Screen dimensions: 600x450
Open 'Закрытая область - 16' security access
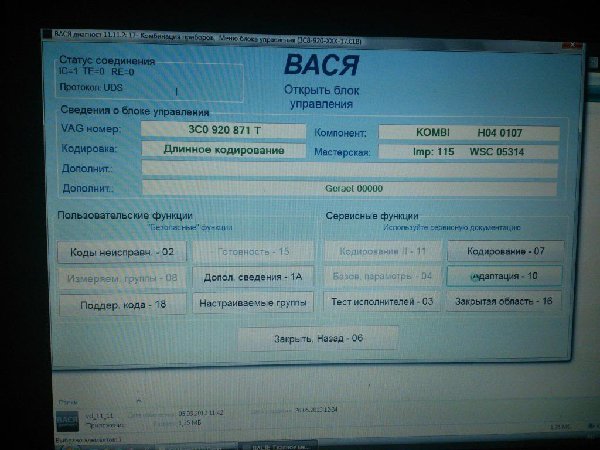(504, 300)
